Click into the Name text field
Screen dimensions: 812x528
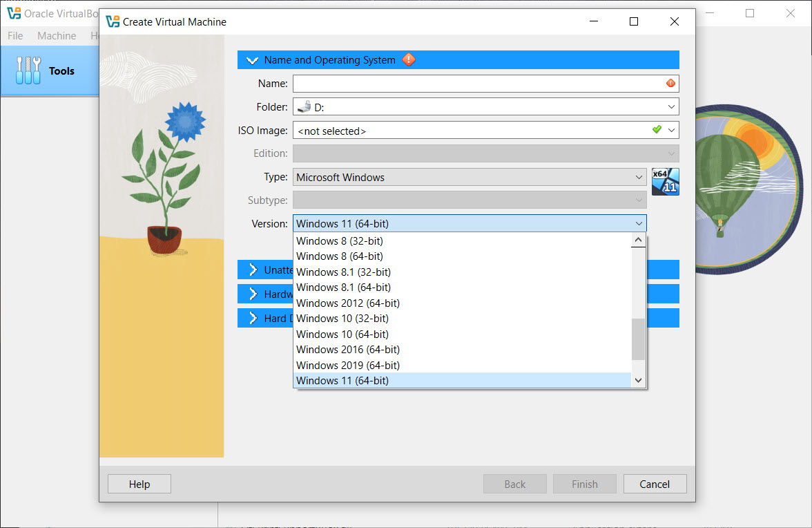point(478,84)
